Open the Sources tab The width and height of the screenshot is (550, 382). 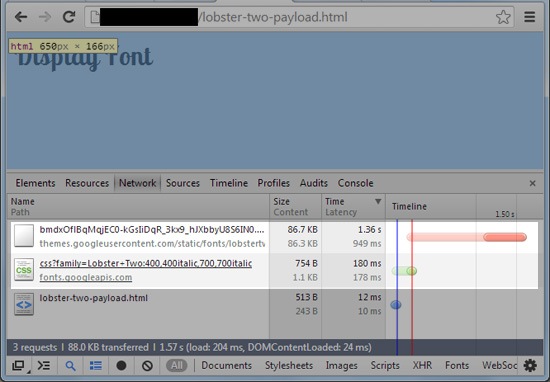click(183, 183)
